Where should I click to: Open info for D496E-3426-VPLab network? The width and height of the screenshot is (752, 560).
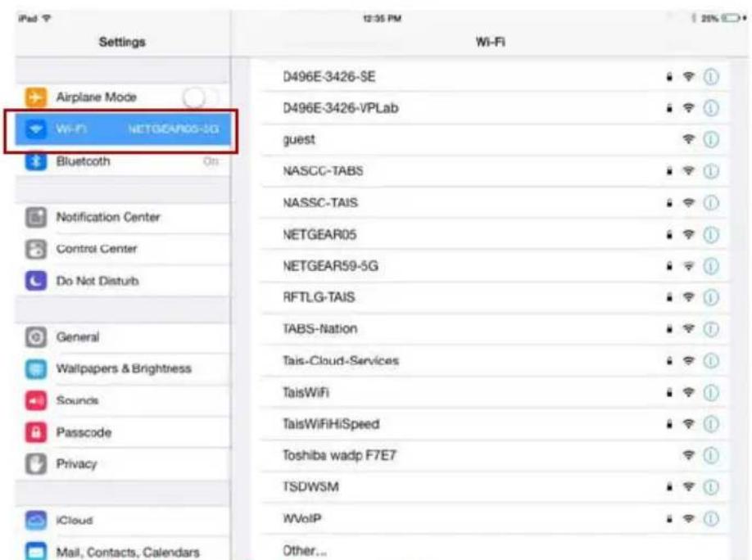[x=711, y=108]
